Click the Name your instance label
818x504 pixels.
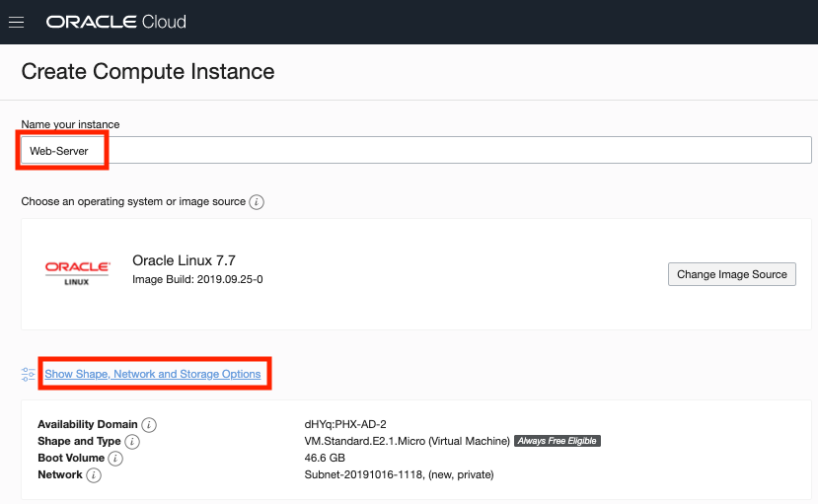click(70, 124)
